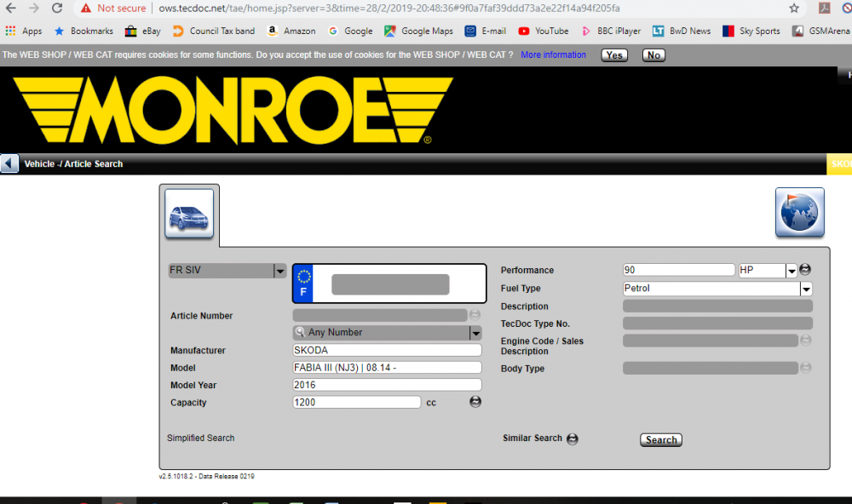Viewport: 852px width, 504px height.
Task: Open the BBC iPlayer bookmark
Action: coord(611,31)
